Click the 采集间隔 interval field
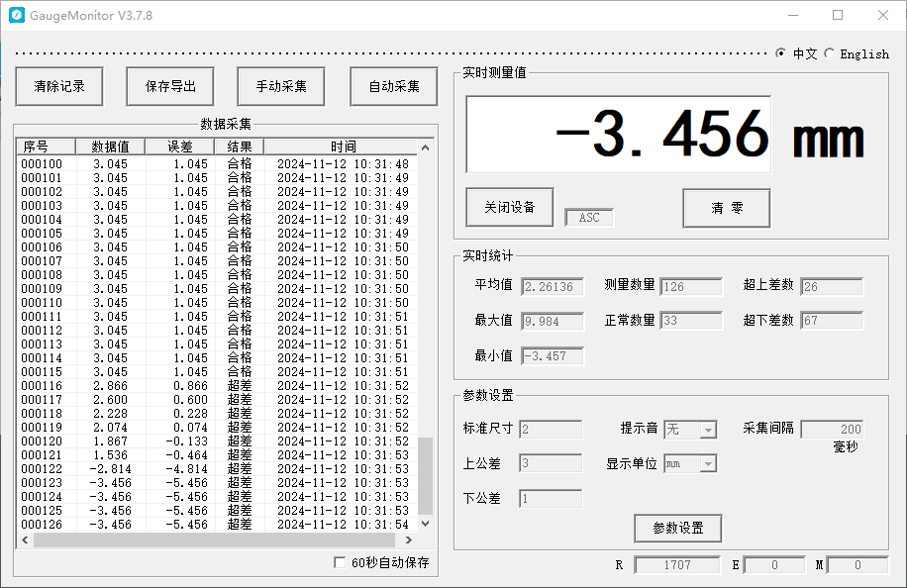Viewport: 907px width, 588px height. [x=832, y=429]
